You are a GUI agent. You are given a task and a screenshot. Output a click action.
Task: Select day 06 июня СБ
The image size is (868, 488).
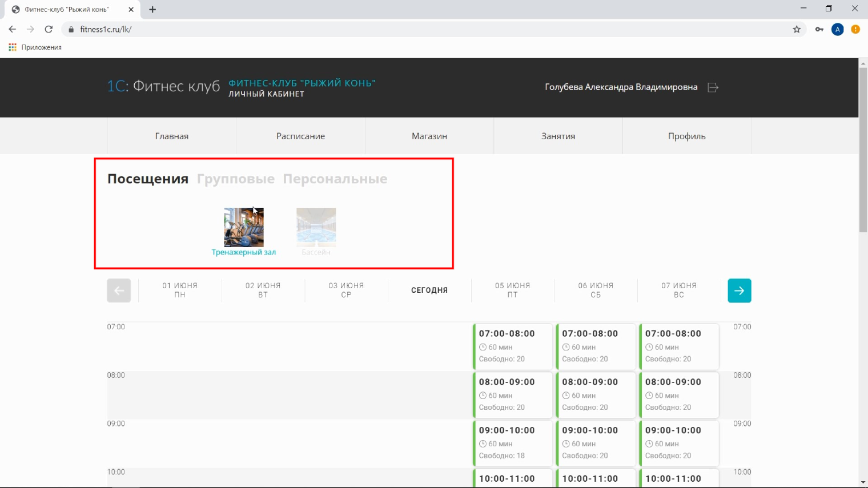[x=596, y=290]
